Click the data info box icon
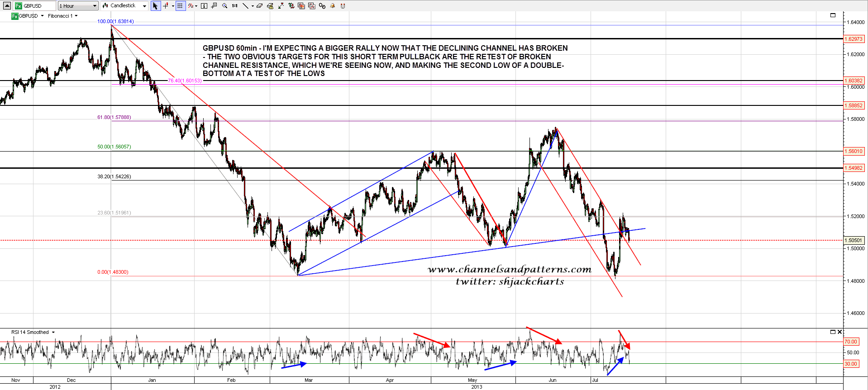868x390 pixels. point(204,6)
